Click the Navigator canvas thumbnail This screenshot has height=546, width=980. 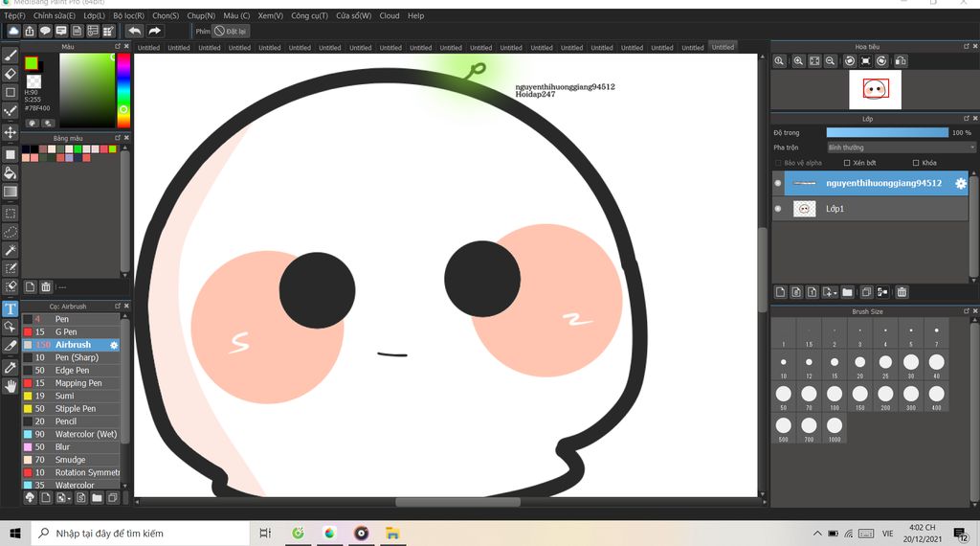[875, 89]
